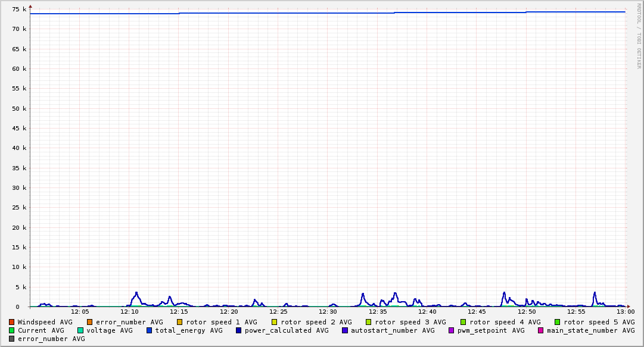644x347 pixels.
Task: Select the blue total_energy AVG swatch
Action: tap(150, 330)
